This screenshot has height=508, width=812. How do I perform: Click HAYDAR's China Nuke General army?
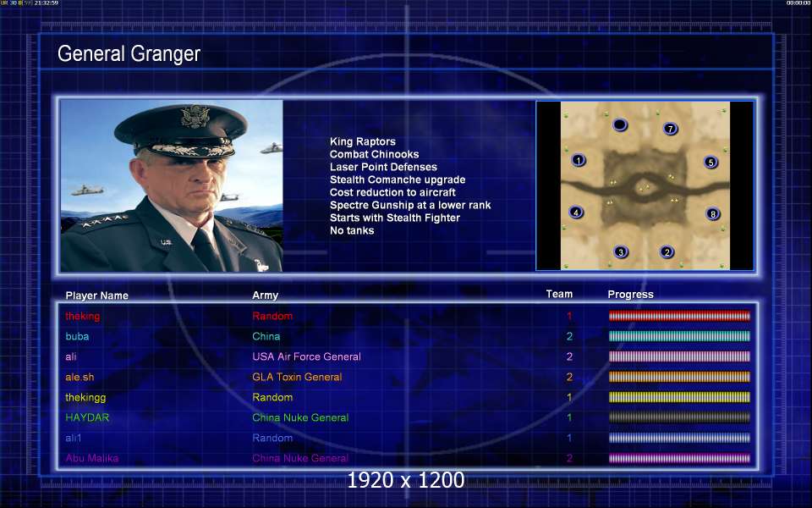pos(300,417)
